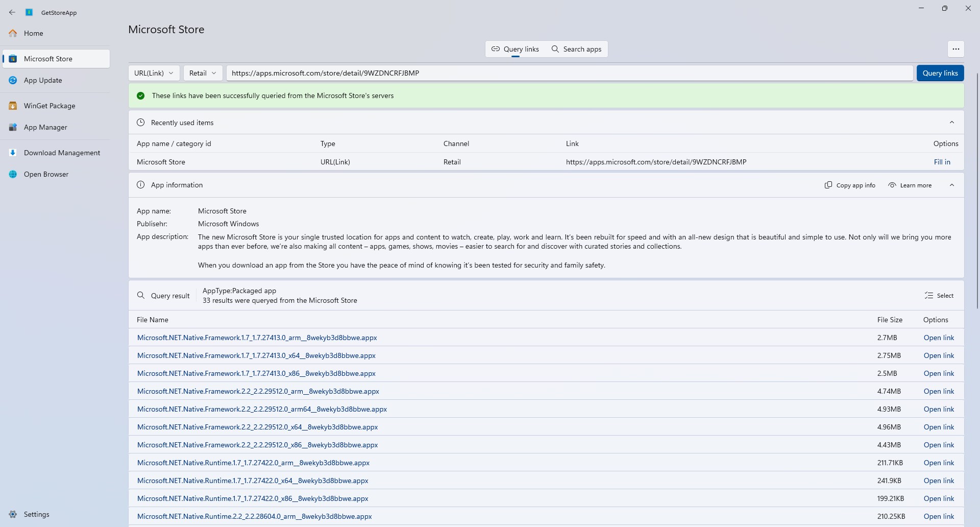The height and width of the screenshot is (527, 980).
Task: Collapse the Recently used items section
Action: tap(952, 123)
